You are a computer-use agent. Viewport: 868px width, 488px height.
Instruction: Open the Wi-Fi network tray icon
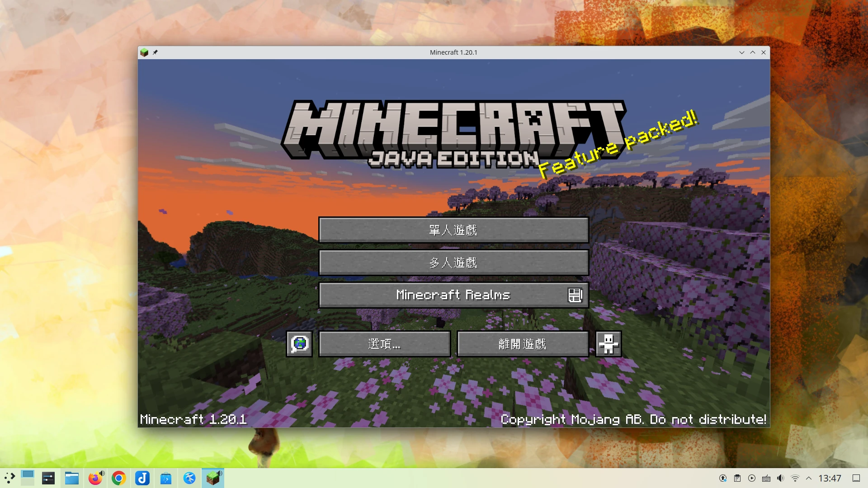coord(795,478)
